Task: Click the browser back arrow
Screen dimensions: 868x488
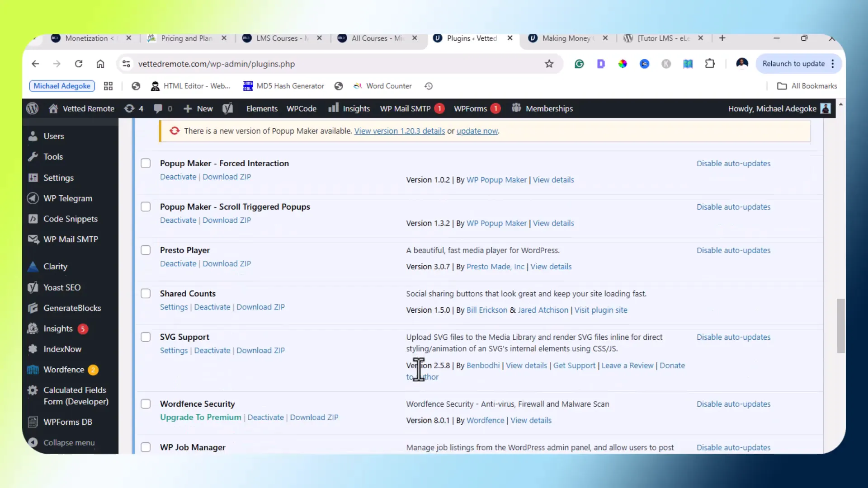Action: (x=35, y=64)
